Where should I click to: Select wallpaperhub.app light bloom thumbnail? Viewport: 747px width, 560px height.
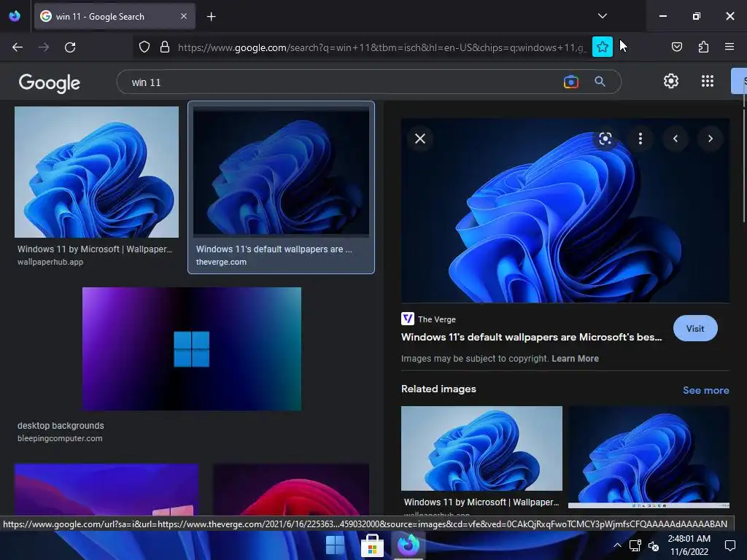[x=96, y=172]
